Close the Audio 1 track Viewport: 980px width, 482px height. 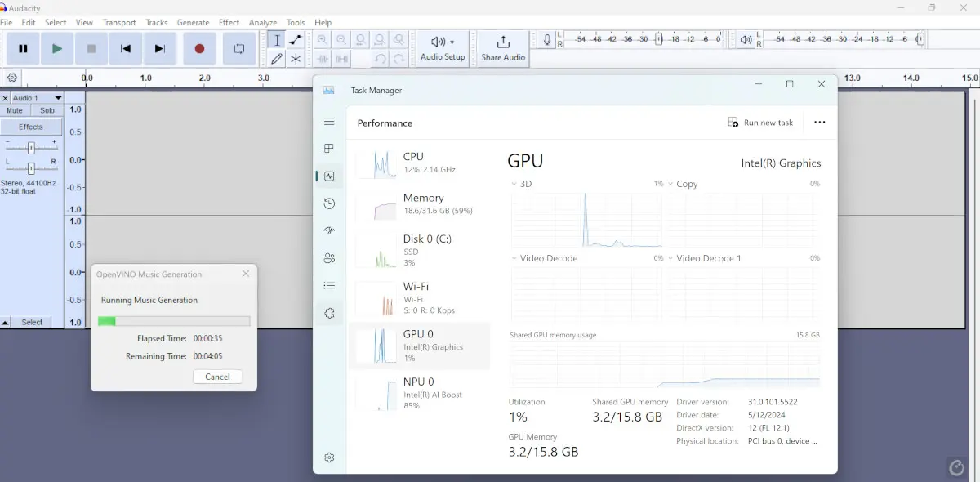coord(6,98)
